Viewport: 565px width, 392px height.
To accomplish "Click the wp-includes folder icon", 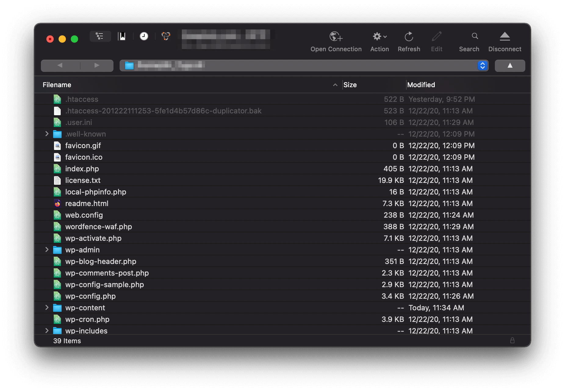I will (57, 331).
